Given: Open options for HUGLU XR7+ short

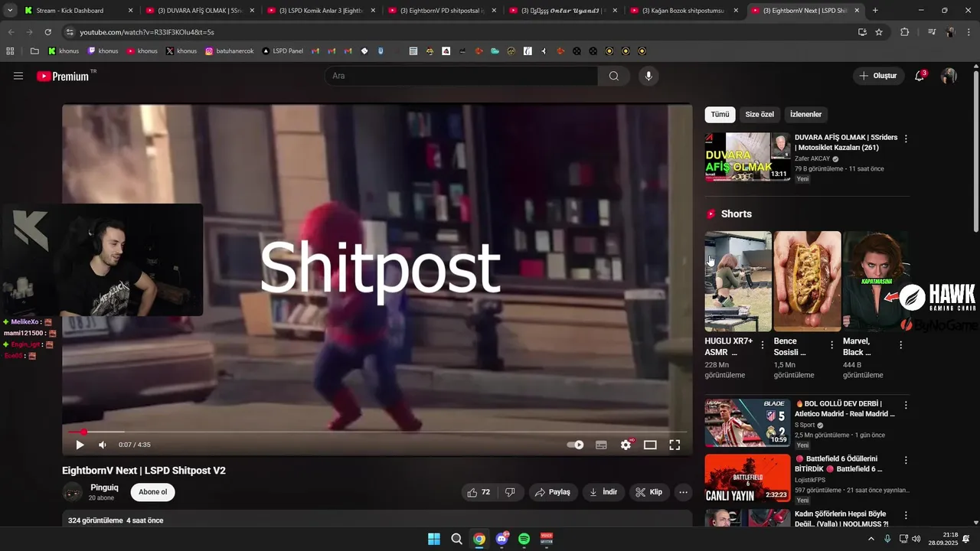Looking at the screenshot, I should click(x=763, y=345).
